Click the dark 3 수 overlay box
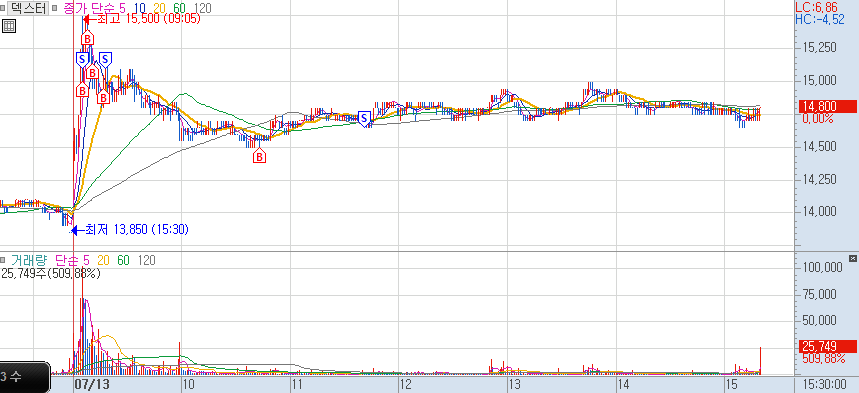This screenshot has width=859, height=393. (x=25, y=377)
